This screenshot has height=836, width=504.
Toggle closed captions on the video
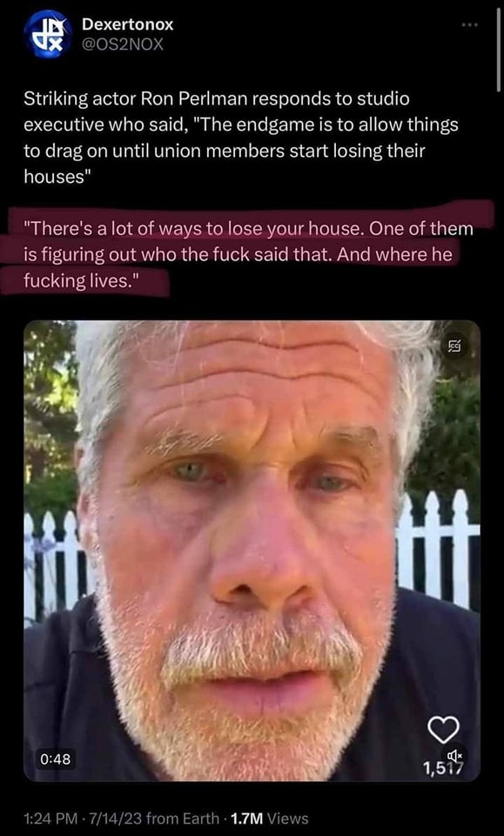[455, 347]
